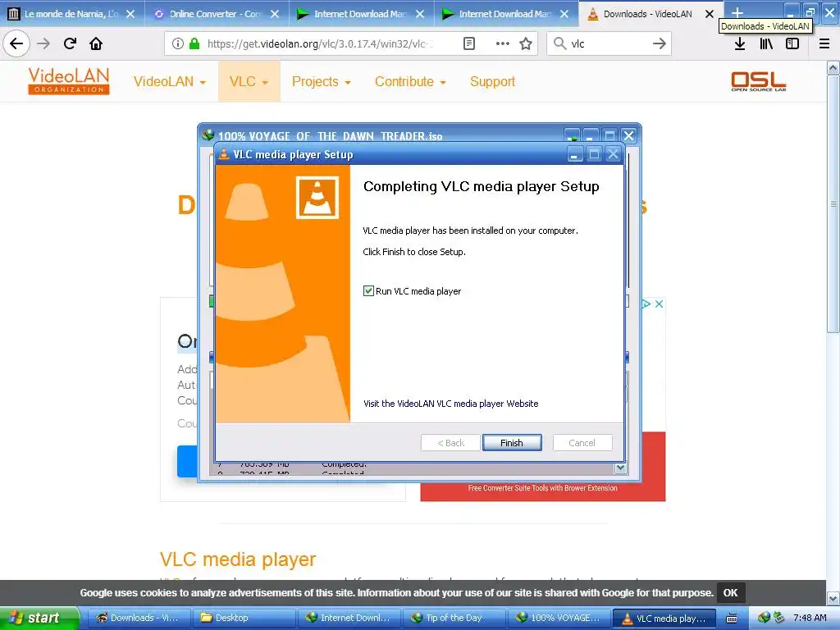
Task: Open the Support navigation link
Action: pyautogui.click(x=492, y=81)
